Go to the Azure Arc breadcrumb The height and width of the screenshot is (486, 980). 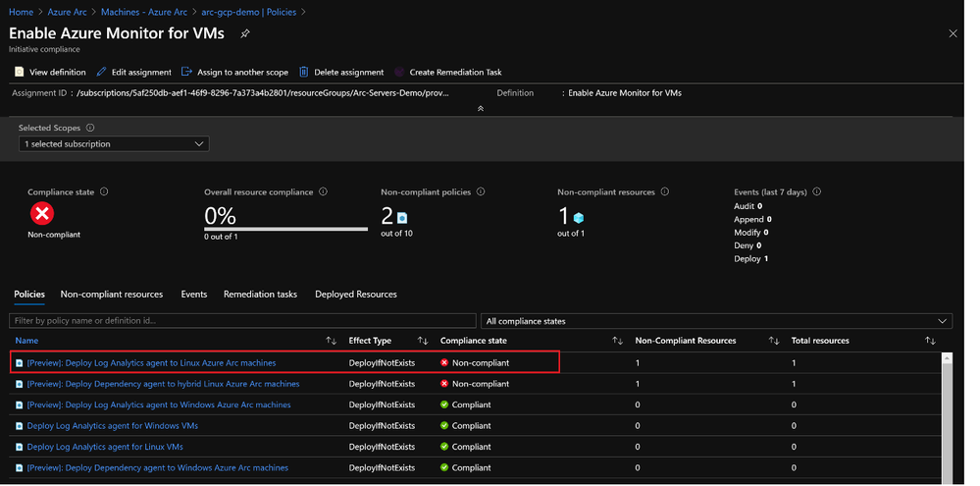[67, 12]
